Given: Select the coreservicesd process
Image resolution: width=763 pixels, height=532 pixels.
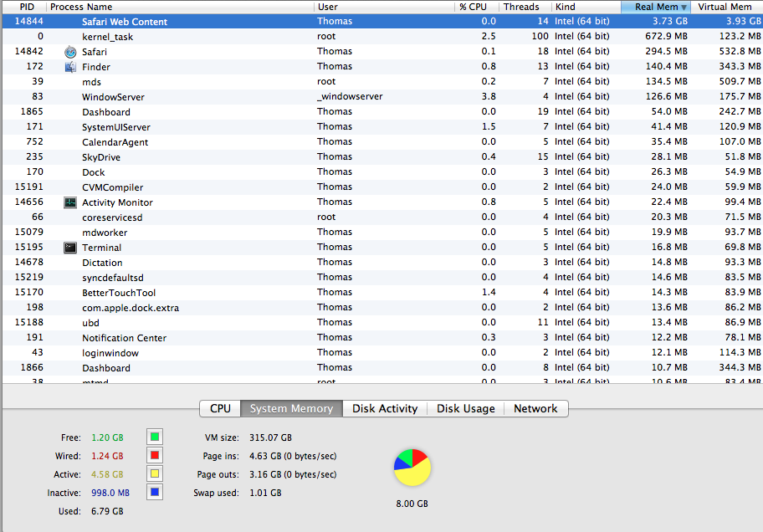Looking at the screenshot, I should click(112, 217).
